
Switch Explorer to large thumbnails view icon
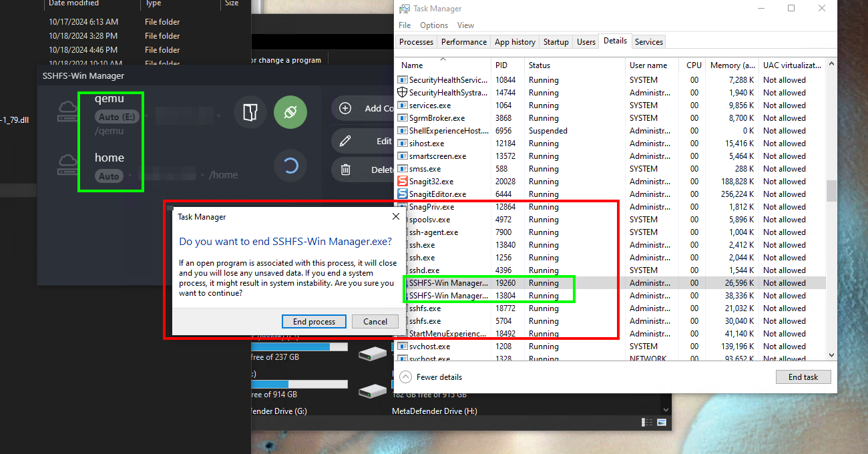pyautogui.click(x=662, y=422)
